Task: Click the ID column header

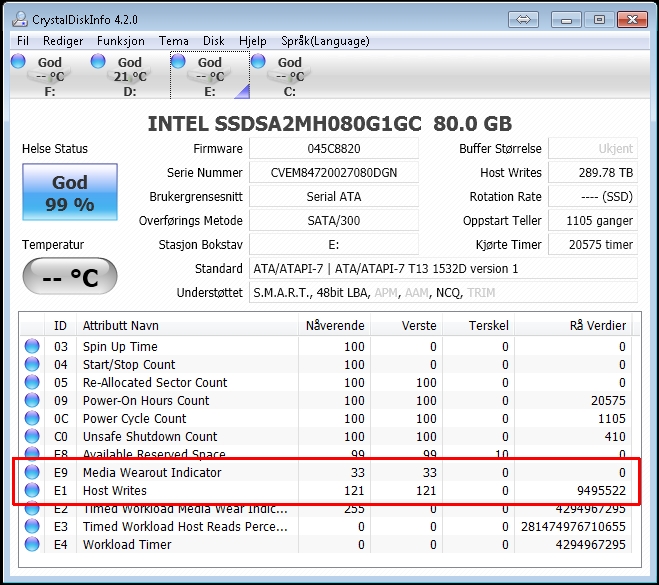Action: [x=61, y=325]
